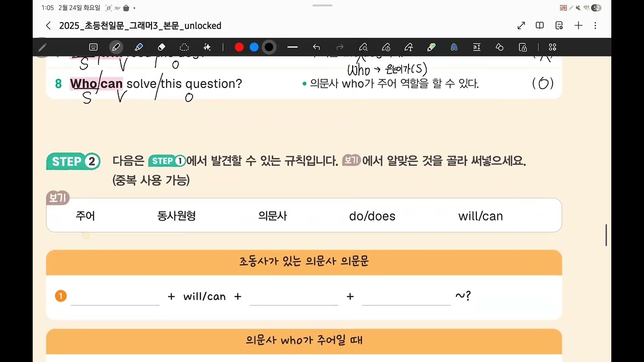Tap the pencil edit icon at toolbar left
This screenshot has height=362, width=644.
tap(42, 47)
